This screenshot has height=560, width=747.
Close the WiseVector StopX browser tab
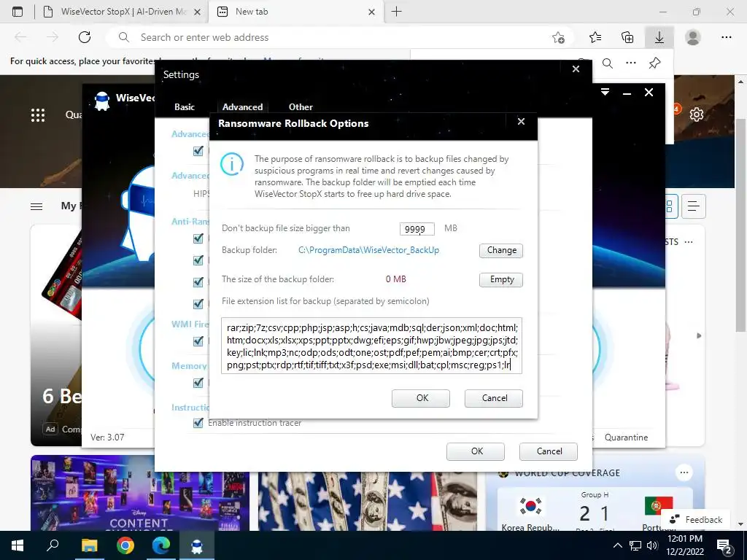pyautogui.click(x=197, y=12)
